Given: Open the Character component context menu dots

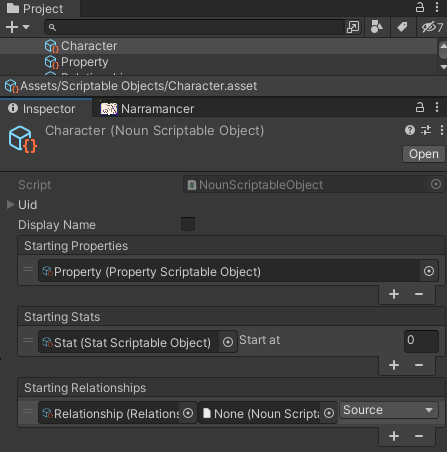Looking at the screenshot, I should pos(442,130).
